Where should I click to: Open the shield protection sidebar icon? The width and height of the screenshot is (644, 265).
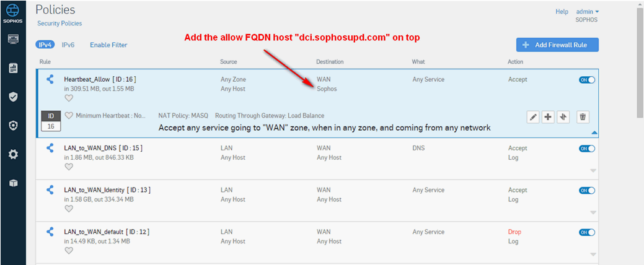click(13, 97)
